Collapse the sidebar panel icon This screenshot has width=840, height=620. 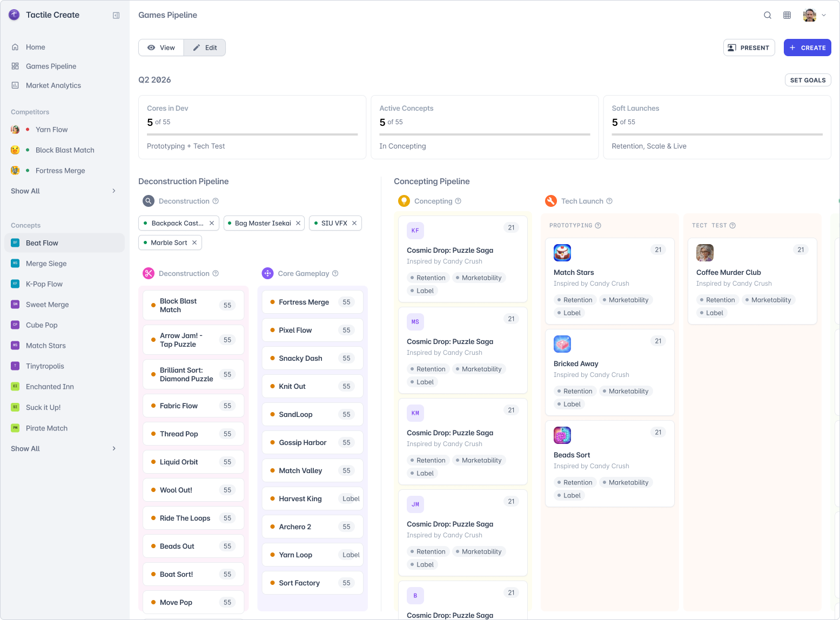(116, 16)
